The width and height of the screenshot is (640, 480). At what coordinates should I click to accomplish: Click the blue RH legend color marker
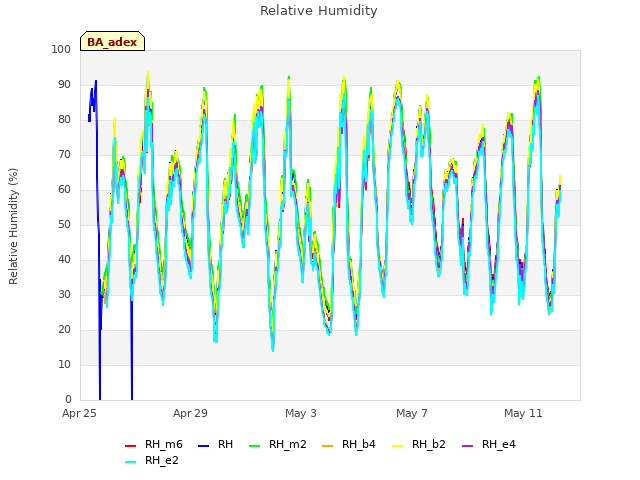(203, 446)
